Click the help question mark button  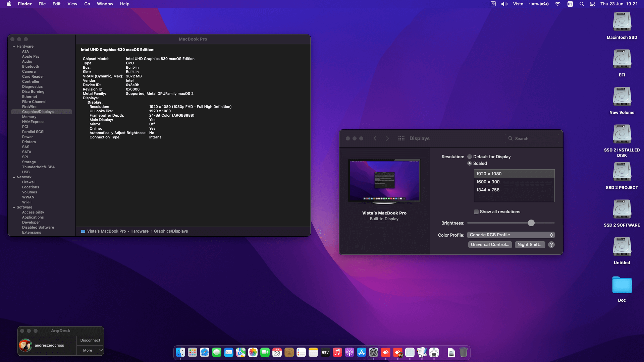coord(551,245)
